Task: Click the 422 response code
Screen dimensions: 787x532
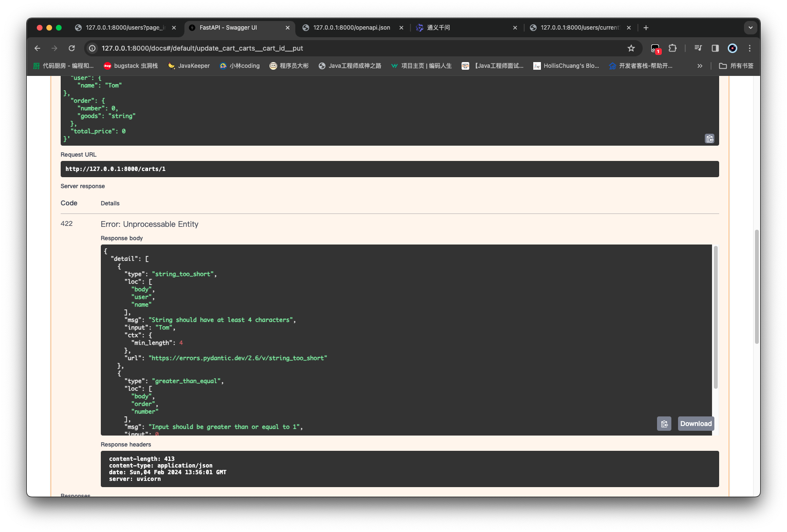Action: coord(66,223)
